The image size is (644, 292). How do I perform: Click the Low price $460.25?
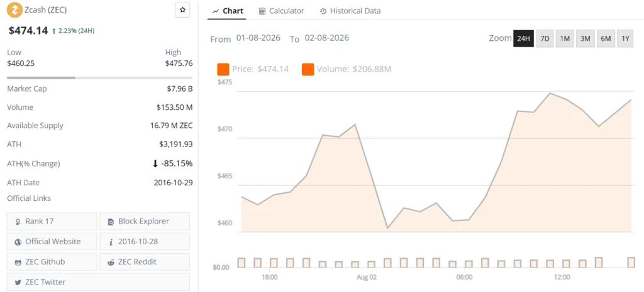(21, 63)
